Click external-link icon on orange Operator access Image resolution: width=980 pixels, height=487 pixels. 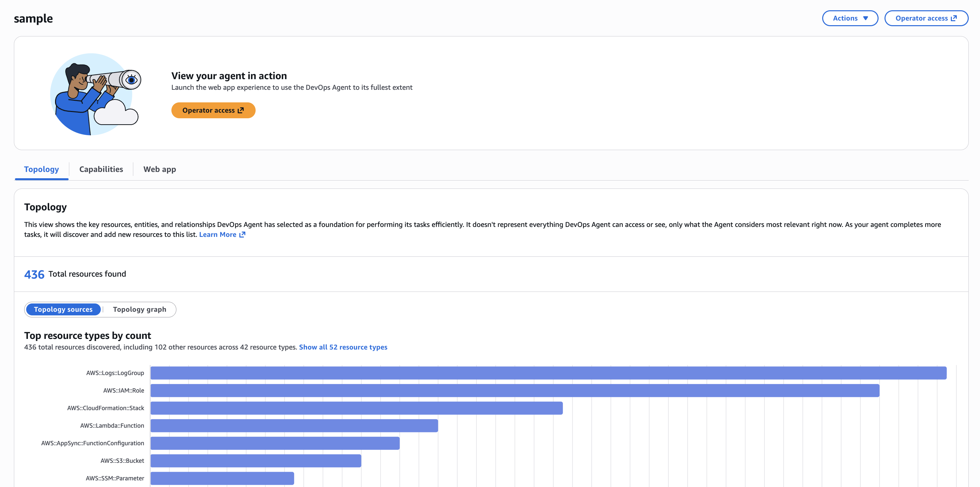click(x=241, y=110)
